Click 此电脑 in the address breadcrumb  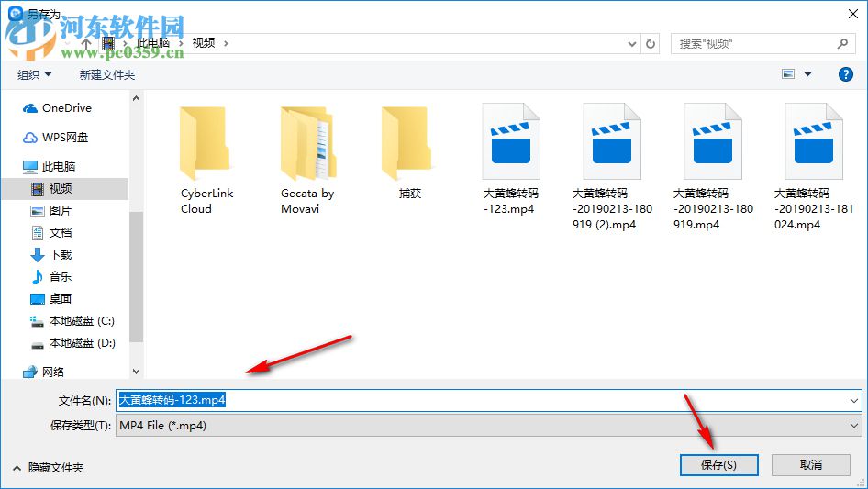[x=153, y=43]
